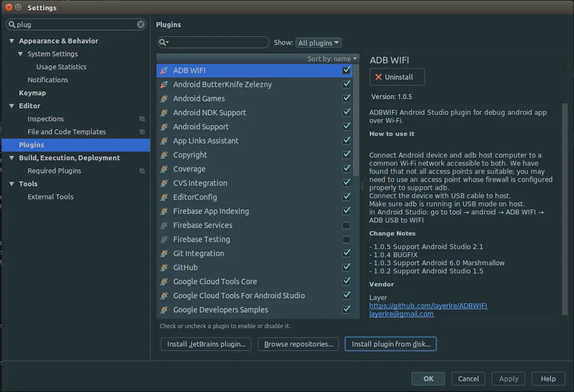This screenshot has height=392, width=574.
Task: Click the Firebase Testing plugin icon
Action: (x=164, y=239)
